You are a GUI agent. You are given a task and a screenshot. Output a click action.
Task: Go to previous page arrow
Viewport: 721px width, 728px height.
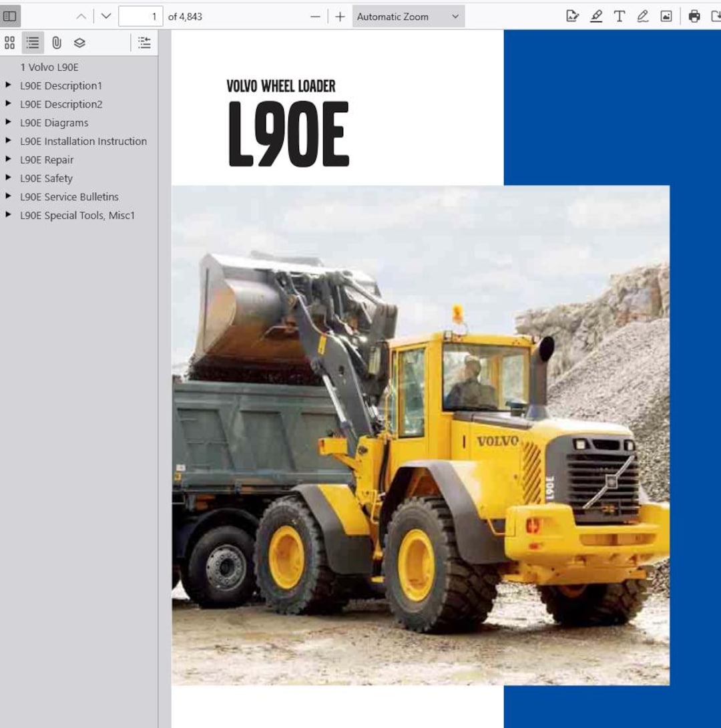81,17
